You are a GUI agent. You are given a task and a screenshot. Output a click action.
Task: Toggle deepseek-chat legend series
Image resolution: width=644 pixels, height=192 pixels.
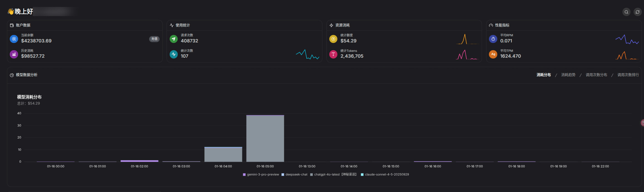click(x=294, y=175)
